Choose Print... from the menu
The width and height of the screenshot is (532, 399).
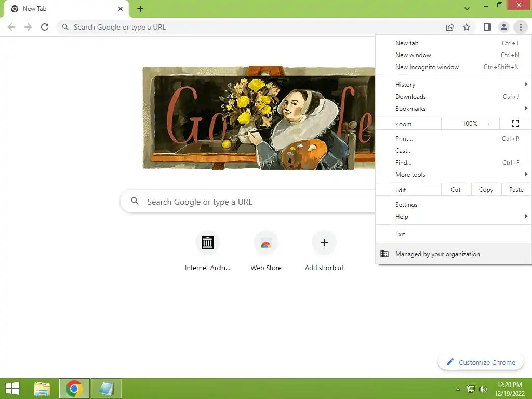click(454, 138)
